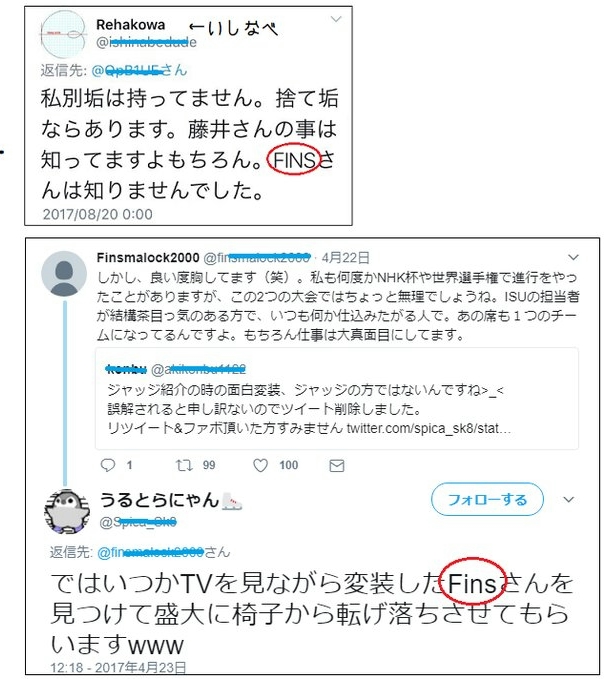The image size is (604, 679).
Task: Open Finsmalock2000's gray default avatar
Action: (x=64, y=274)
